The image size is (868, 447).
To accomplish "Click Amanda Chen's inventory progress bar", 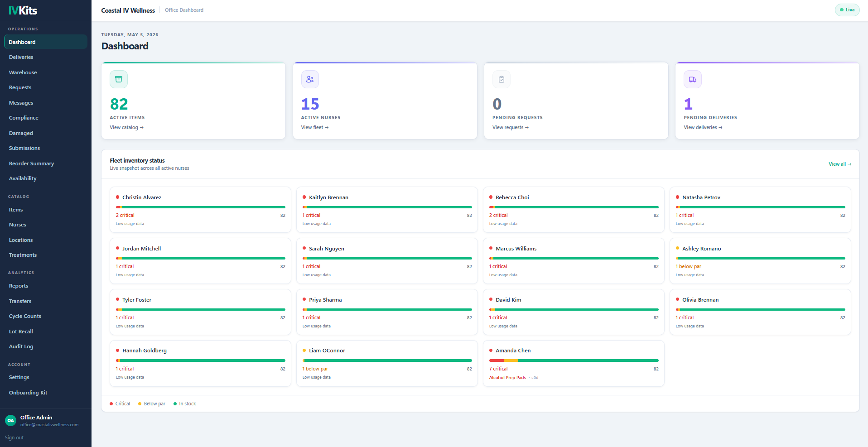I will click(574, 360).
